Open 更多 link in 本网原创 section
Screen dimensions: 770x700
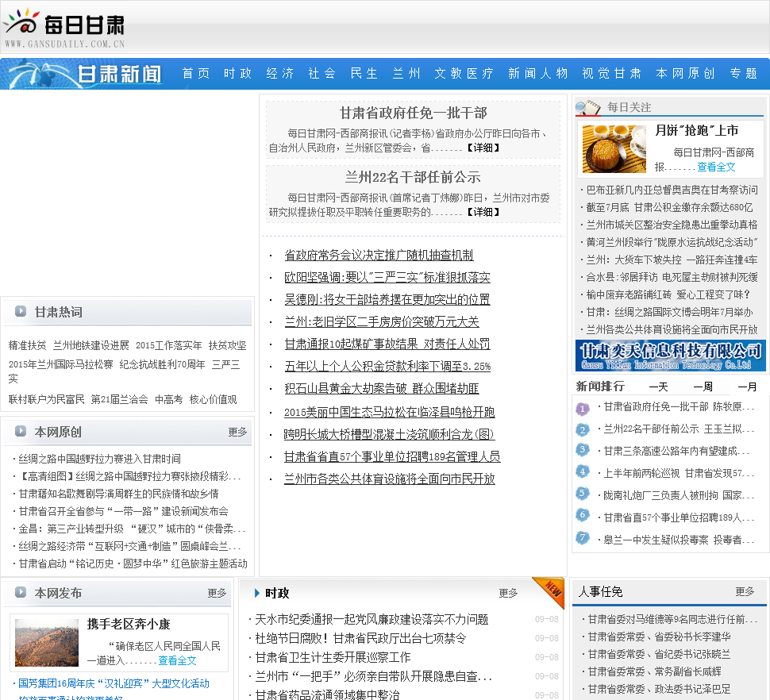point(237,432)
